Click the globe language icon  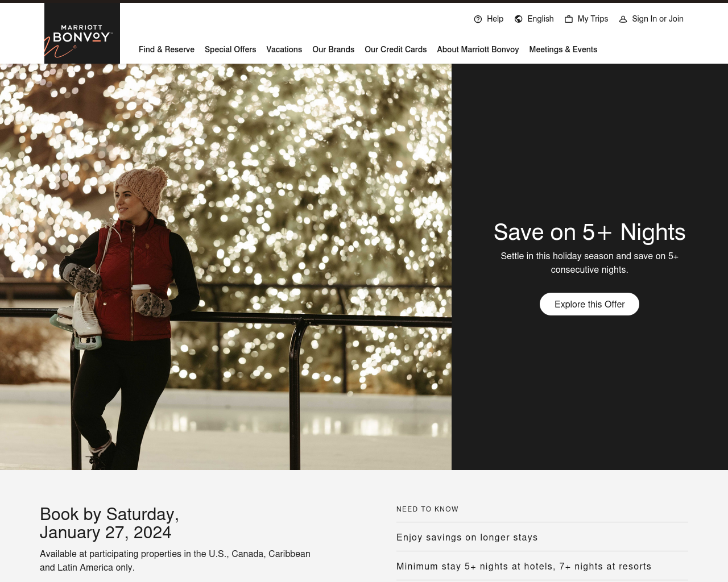click(x=518, y=19)
